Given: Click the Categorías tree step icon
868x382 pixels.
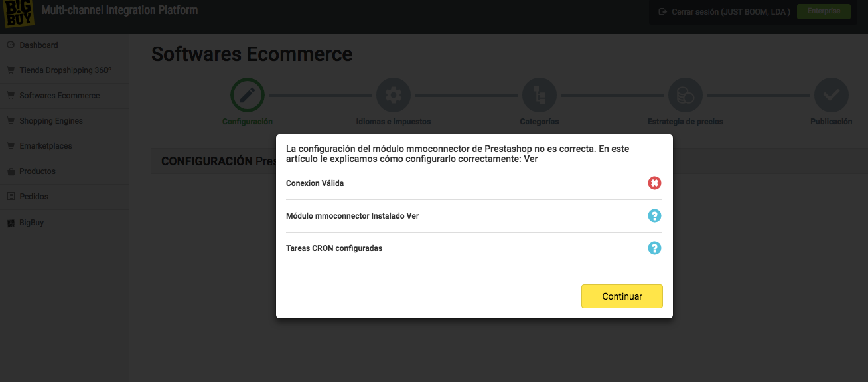Looking at the screenshot, I should 540,96.
